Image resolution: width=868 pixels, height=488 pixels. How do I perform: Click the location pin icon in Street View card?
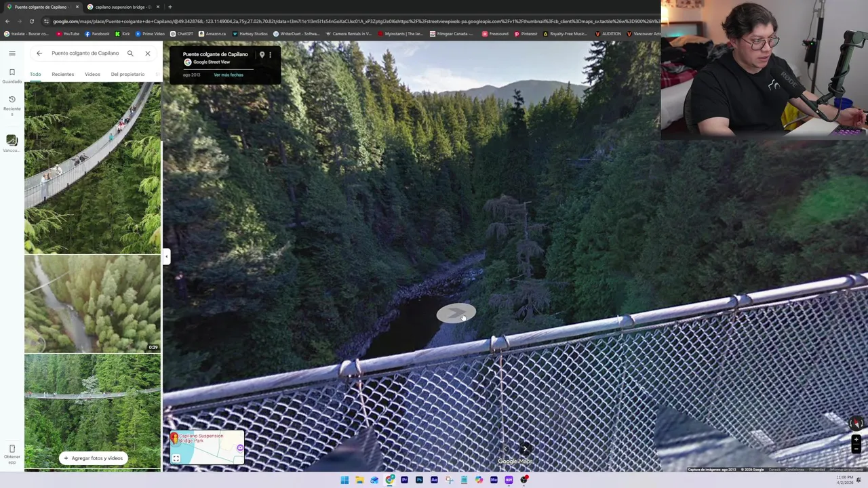point(262,55)
